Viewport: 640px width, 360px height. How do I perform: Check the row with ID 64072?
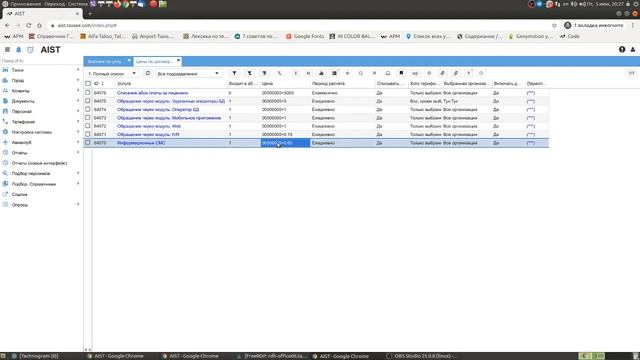pyautogui.click(x=88, y=126)
